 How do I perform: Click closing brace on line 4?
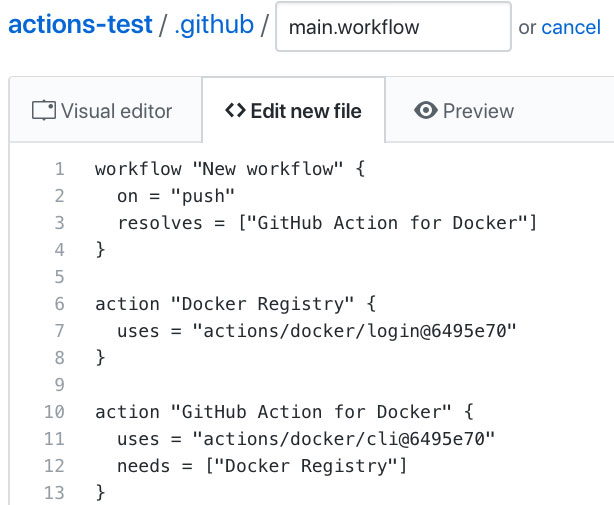point(101,250)
